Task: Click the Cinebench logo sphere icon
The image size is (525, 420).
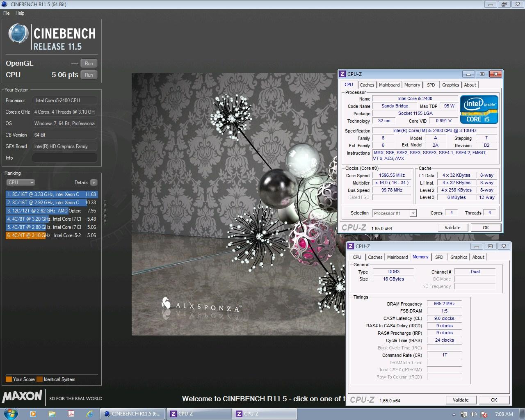Action: point(18,34)
